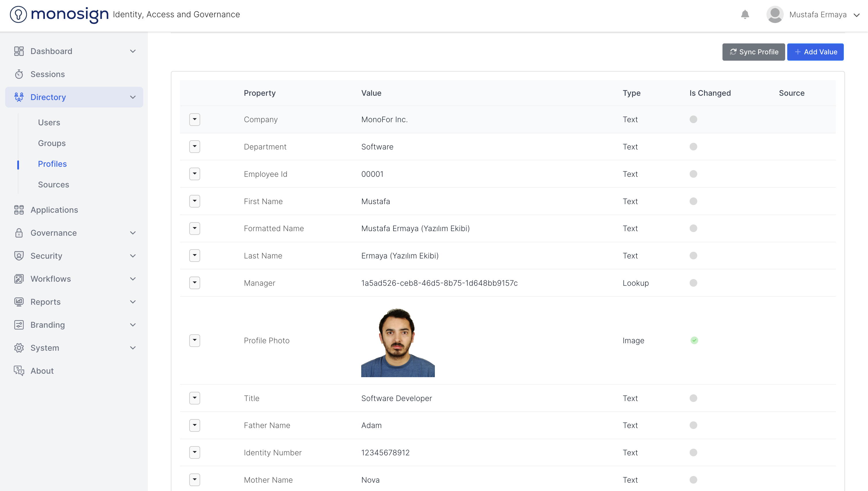This screenshot has height=491, width=868.
Task: Click the Add Value button
Action: coord(815,52)
